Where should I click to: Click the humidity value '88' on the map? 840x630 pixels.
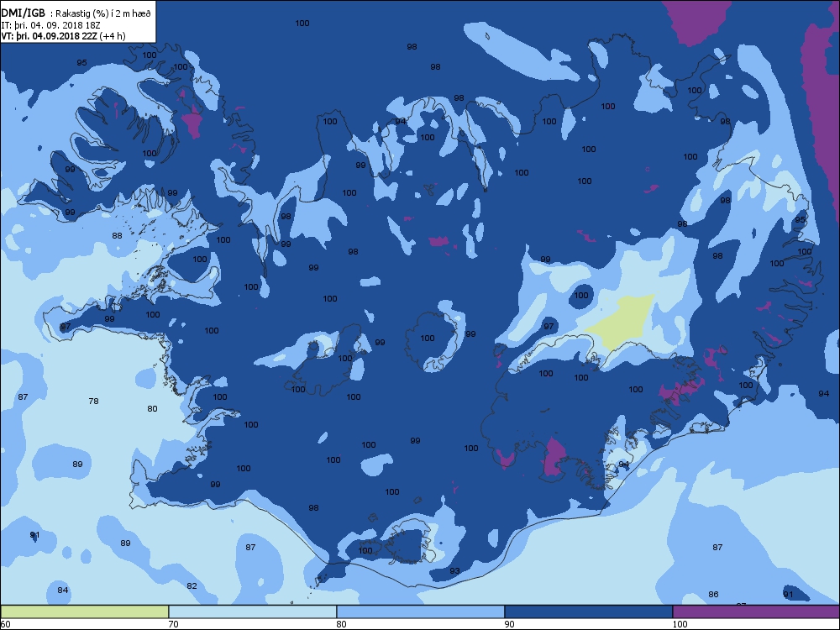117,235
